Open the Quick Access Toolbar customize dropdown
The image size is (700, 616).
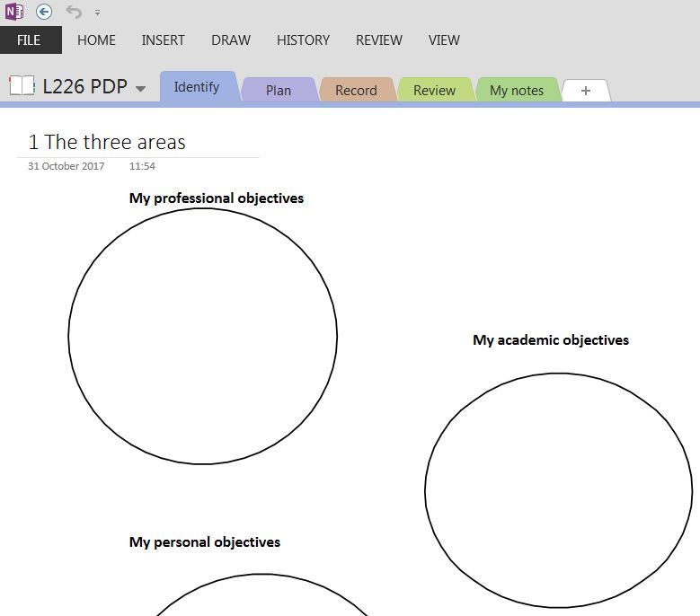[97, 13]
